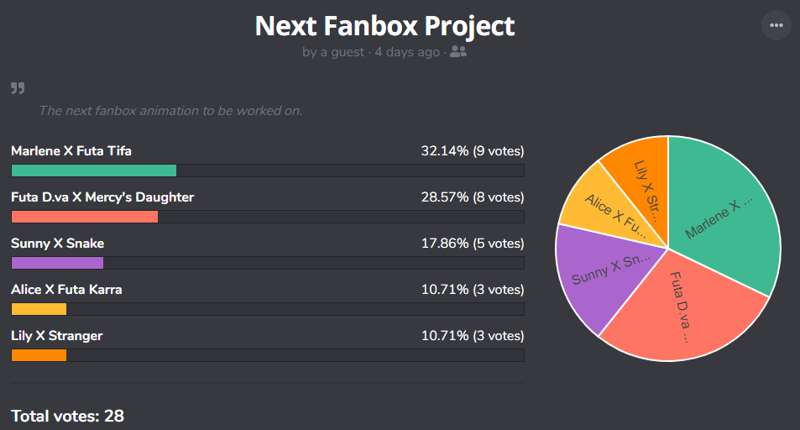Click the quotation mark icon

(x=18, y=88)
